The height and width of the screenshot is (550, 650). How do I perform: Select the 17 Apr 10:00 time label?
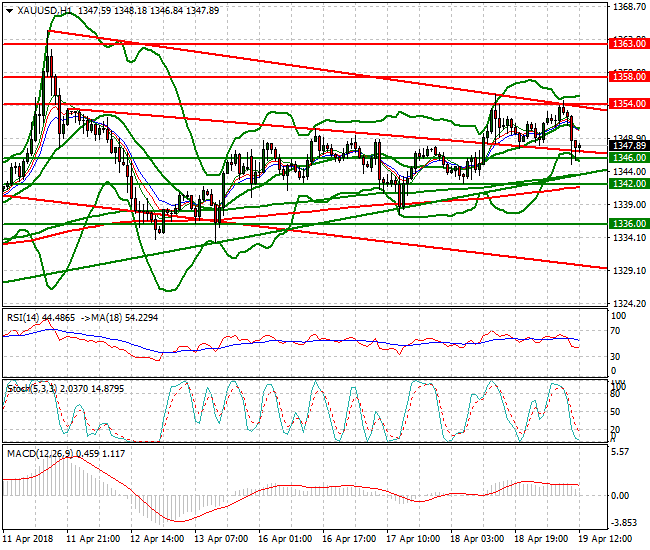point(413,539)
